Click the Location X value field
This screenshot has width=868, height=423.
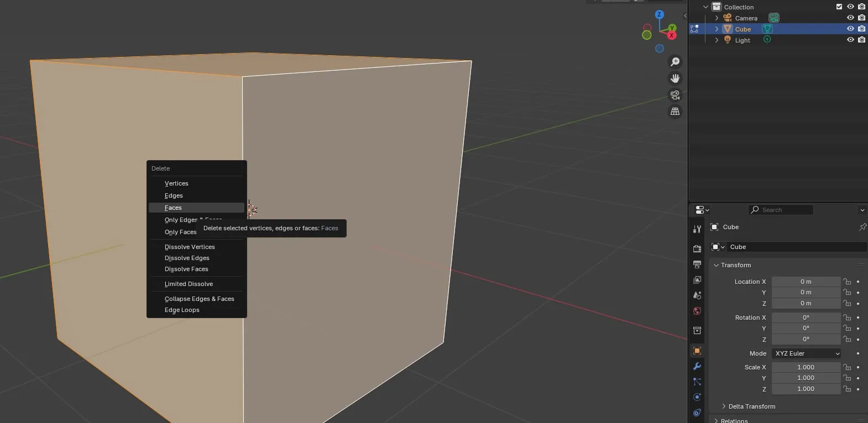806,282
